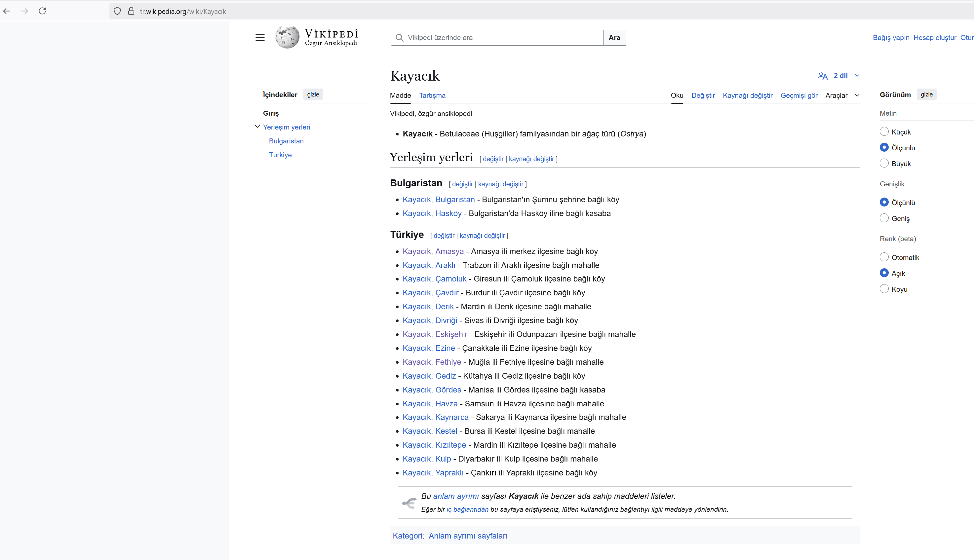The width and height of the screenshot is (974, 560).
Task: Open Kayacık, Kaynarca article link
Action: tap(436, 417)
